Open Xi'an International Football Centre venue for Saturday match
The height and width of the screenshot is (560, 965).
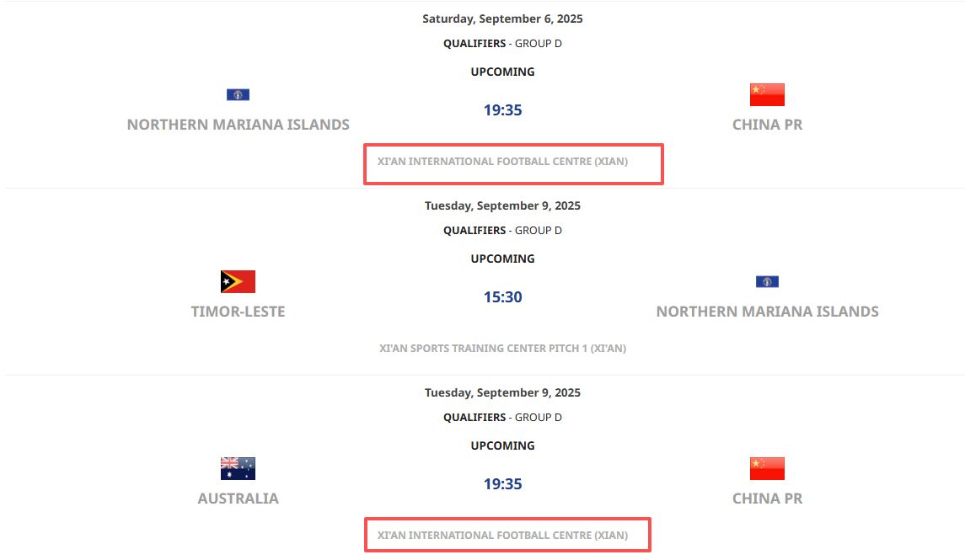coord(502,161)
